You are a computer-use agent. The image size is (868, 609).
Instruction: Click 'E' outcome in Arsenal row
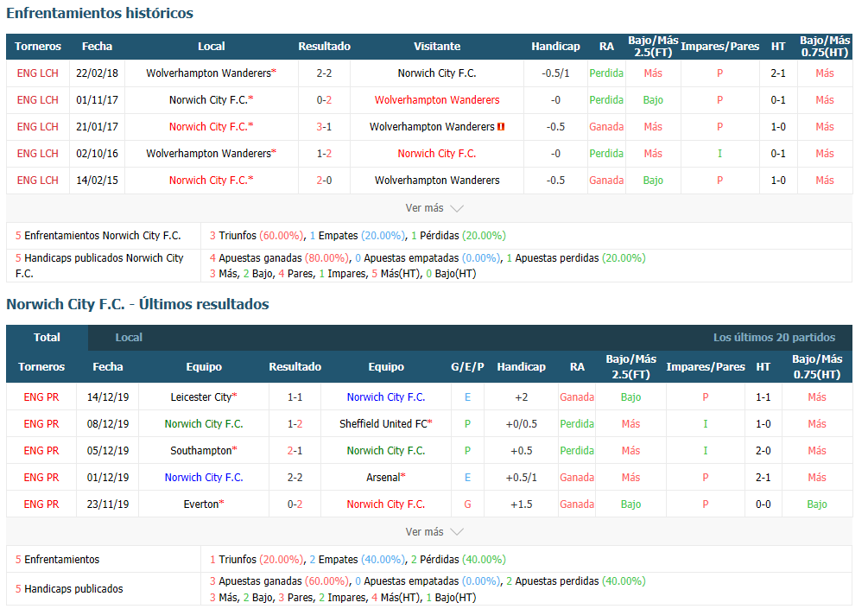click(x=468, y=477)
